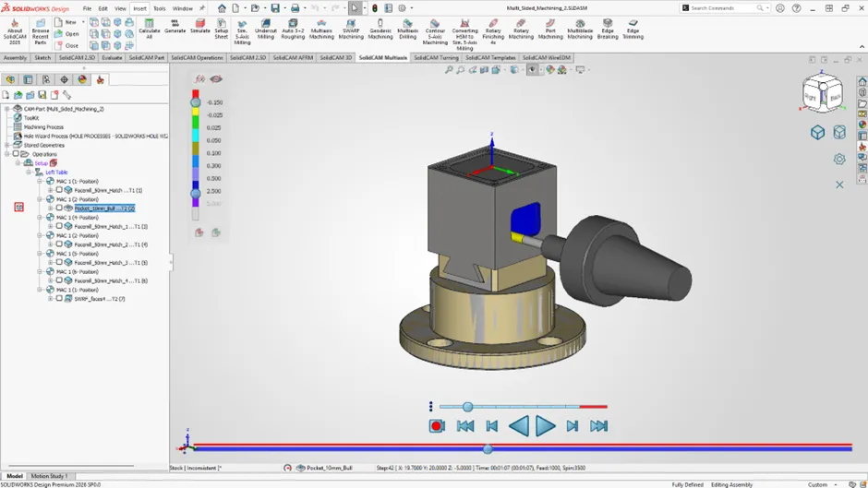Image resolution: width=868 pixels, height=488 pixels.
Task: Close simulation with X icon in viewport
Action: pyautogui.click(x=839, y=184)
